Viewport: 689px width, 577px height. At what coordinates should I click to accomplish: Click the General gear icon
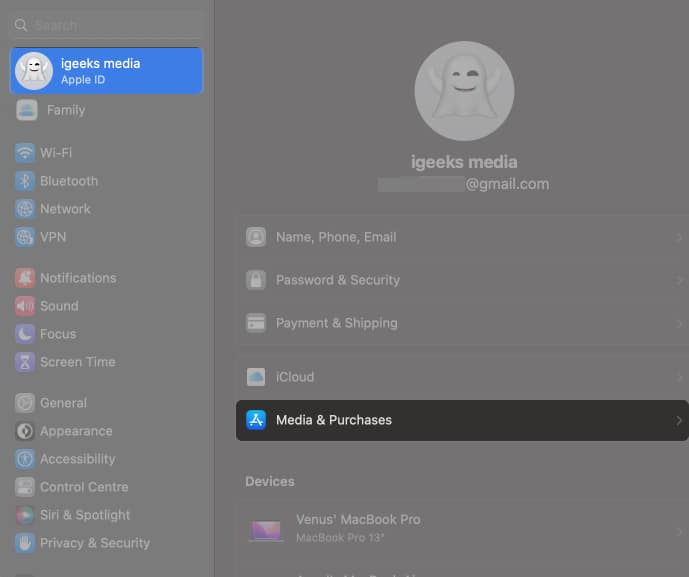coord(25,403)
